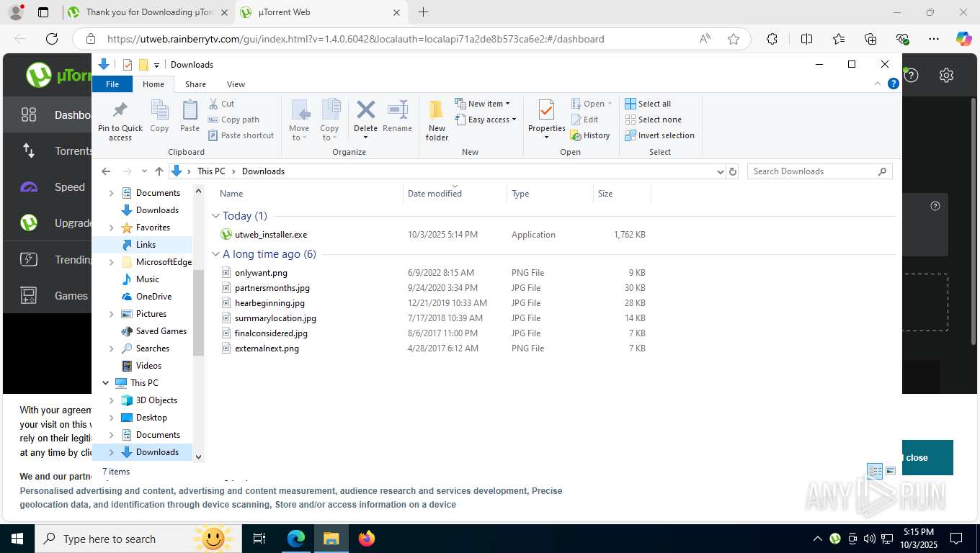Click Select all
This screenshot has height=553, width=980.
[x=648, y=104]
